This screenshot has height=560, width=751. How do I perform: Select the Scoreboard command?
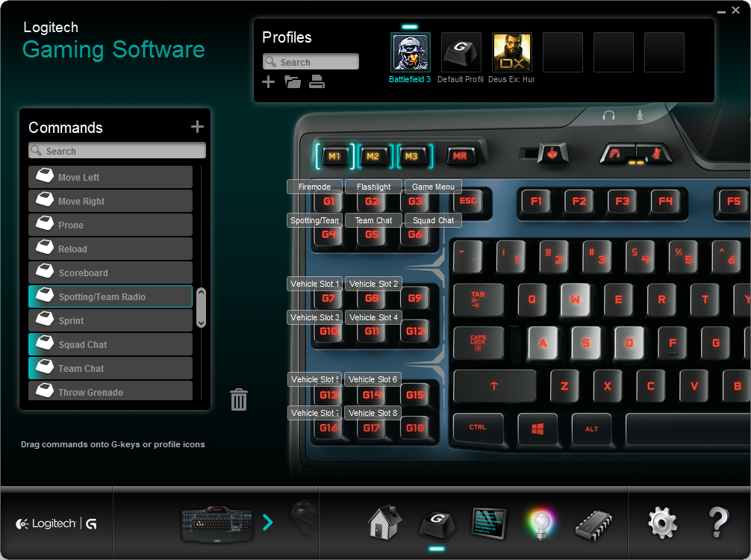tap(110, 273)
